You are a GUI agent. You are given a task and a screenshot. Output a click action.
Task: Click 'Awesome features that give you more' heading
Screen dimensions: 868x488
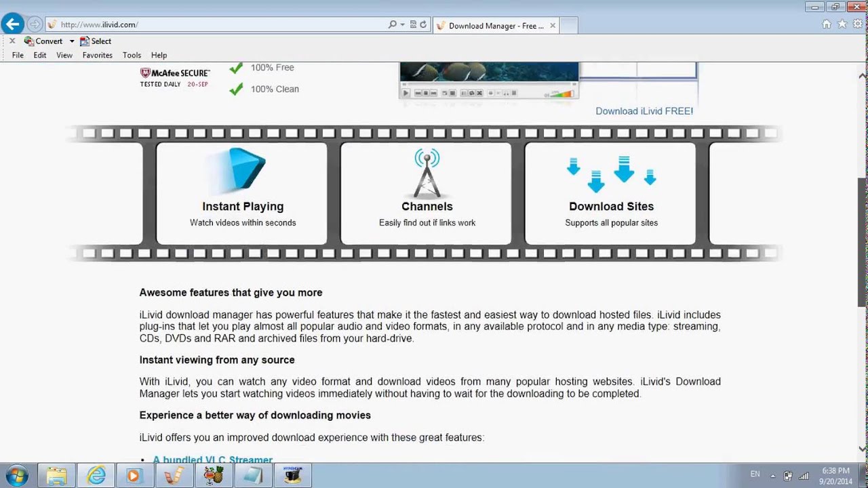click(x=231, y=293)
